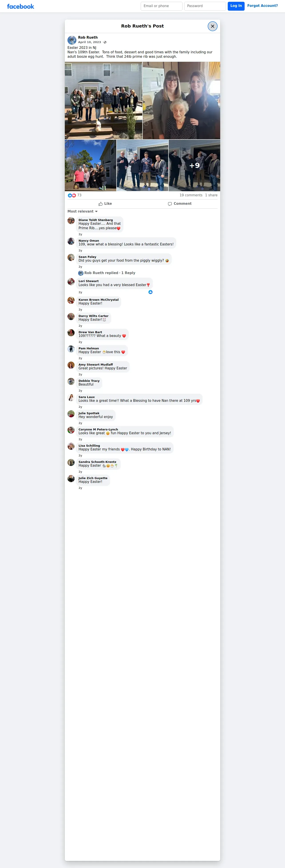
Task: Click the Log In button
Action: pyautogui.click(x=236, y=6)
